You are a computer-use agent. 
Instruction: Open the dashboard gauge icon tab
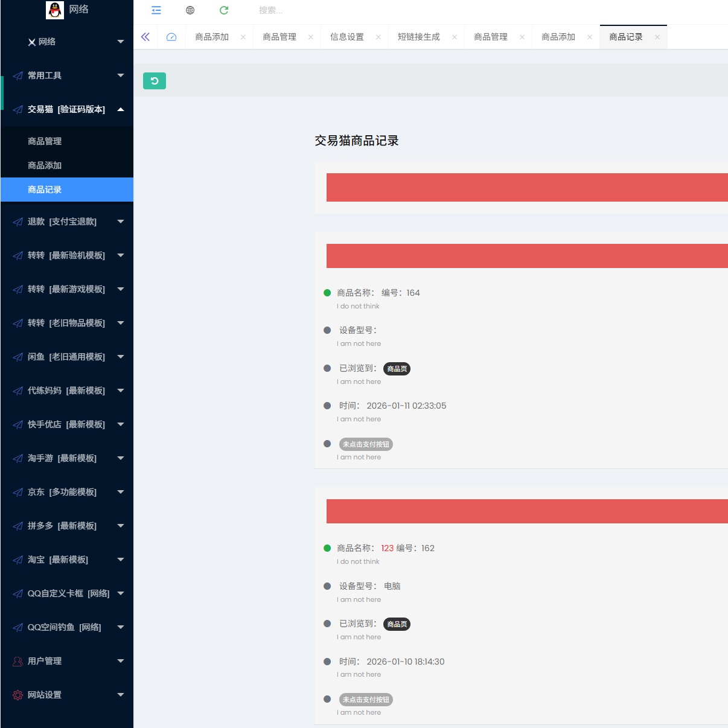pyautogui.click(x=171, y=37)
